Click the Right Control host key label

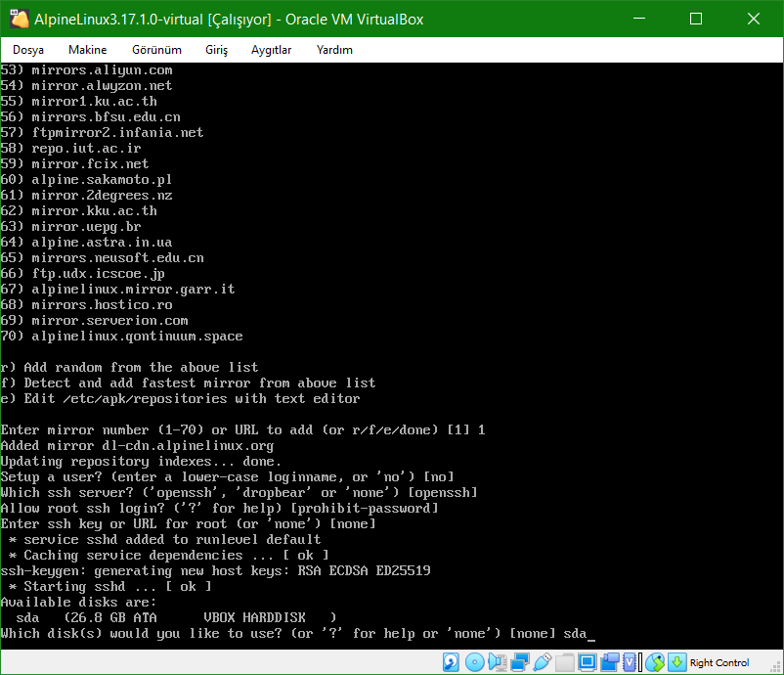point(719,662)
